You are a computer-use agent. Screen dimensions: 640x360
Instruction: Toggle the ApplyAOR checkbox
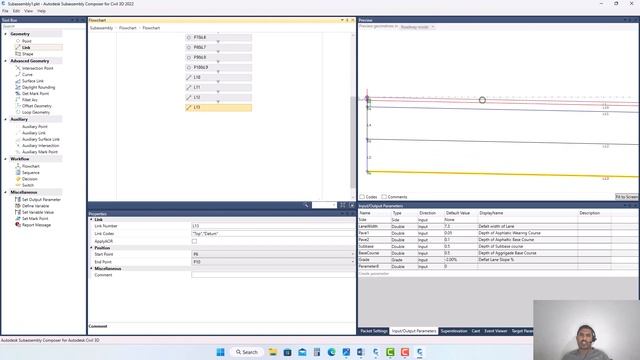point(194,241)
